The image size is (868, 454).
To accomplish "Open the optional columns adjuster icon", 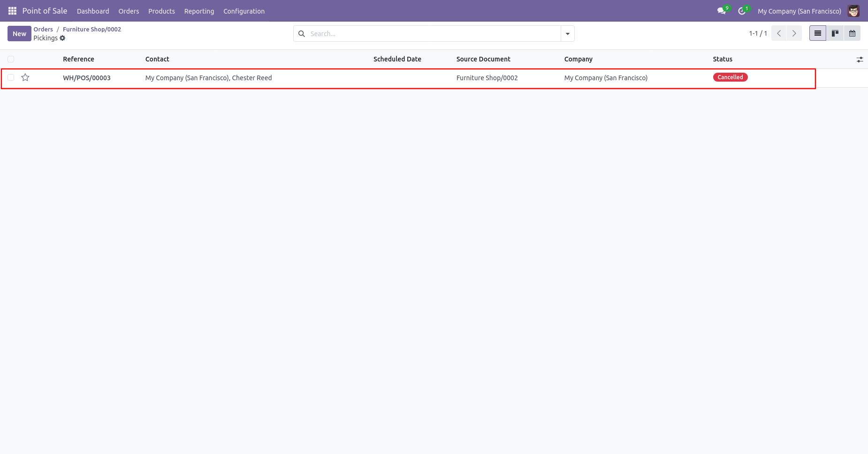I will click(x=860, y=60).
